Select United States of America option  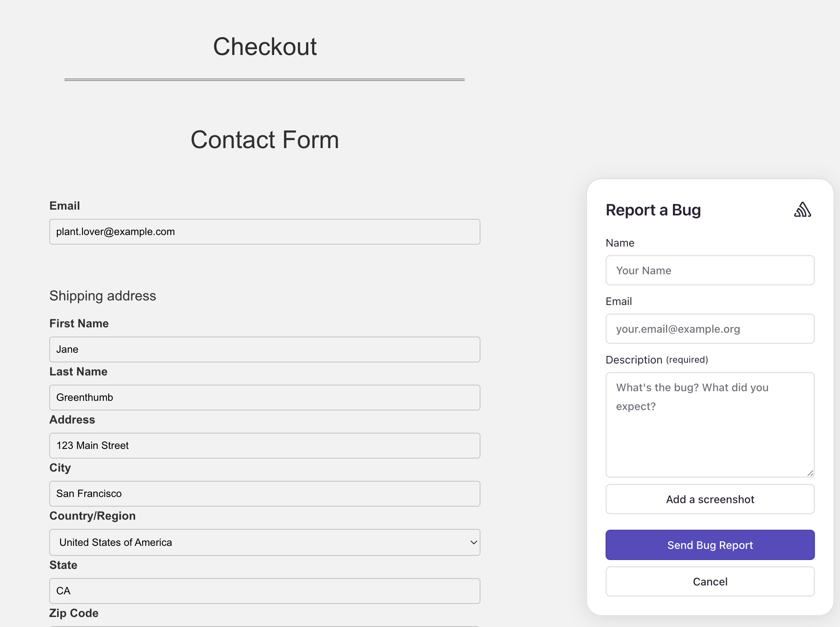pos(264,542)
